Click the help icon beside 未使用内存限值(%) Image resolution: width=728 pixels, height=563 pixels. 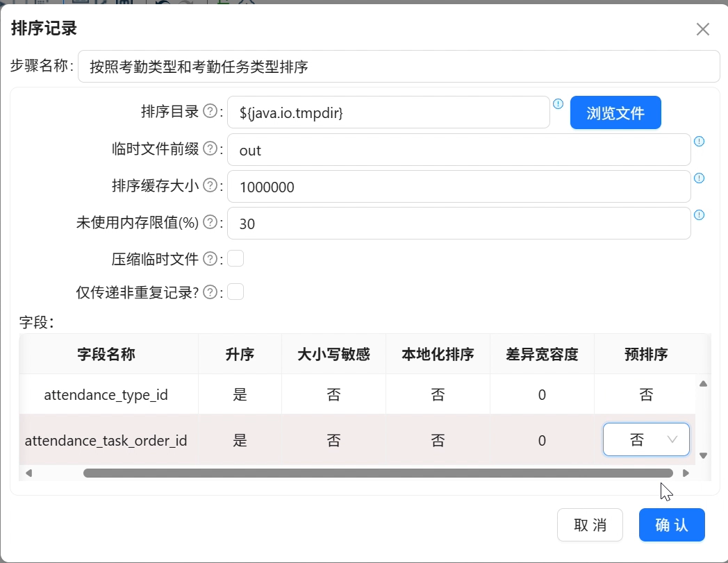210,222
